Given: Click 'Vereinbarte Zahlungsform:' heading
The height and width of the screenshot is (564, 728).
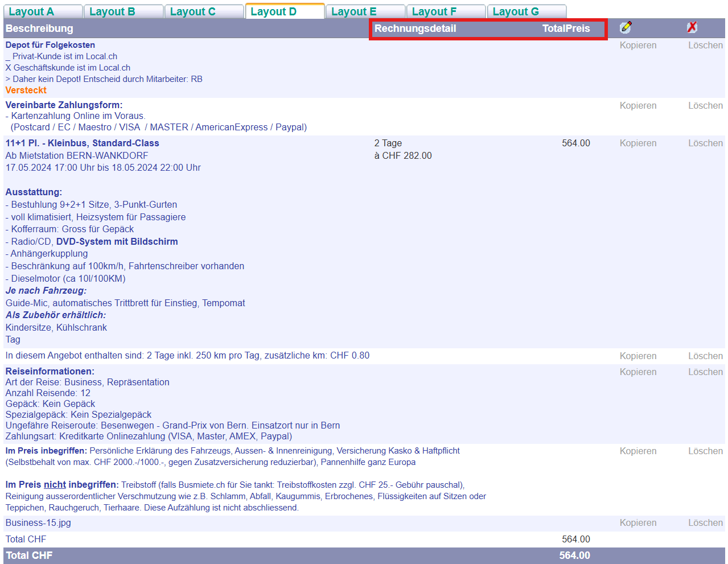Looking at the screenshot, I should point(64,105).
